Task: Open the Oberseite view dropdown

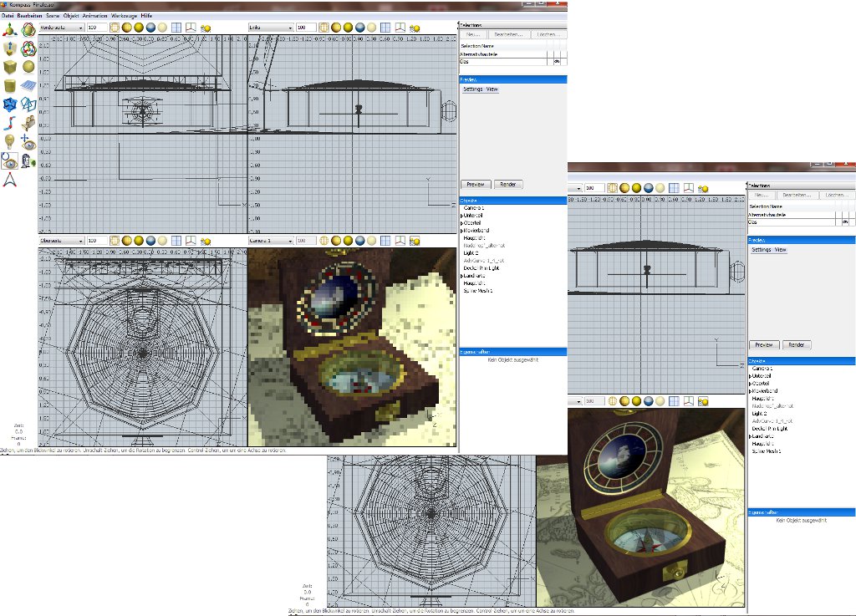Action: [61, 241]
